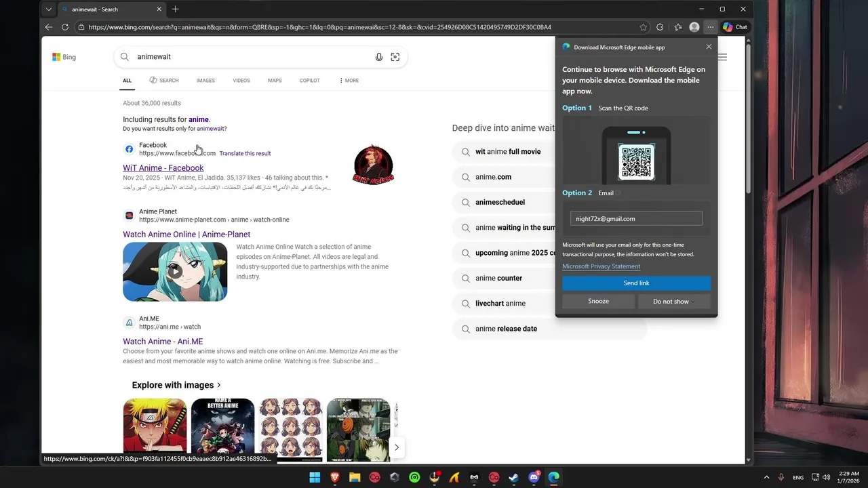Advance the image carousel with the right arrow

point(397,447)
